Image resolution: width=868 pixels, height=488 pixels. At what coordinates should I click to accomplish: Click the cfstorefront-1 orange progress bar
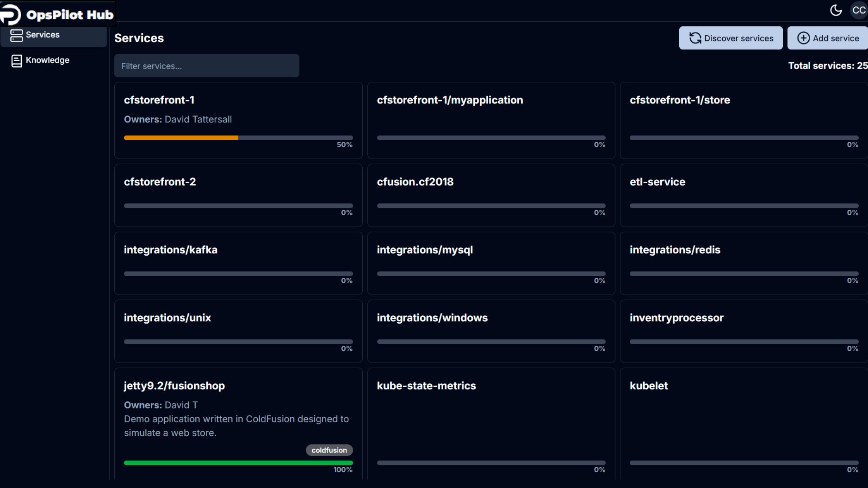coord(238,138)
